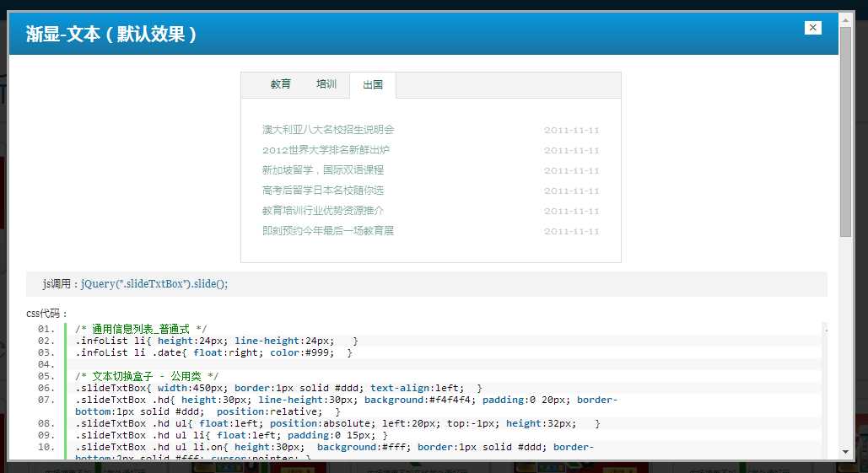
Task: Click code line number 01.
Action: (x=46, y=329)
